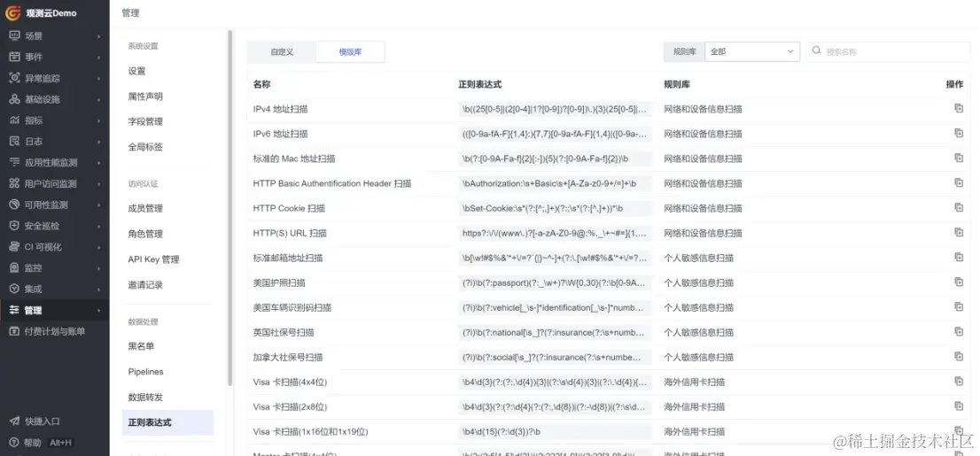Click the 快捷入口 paper plane icon

click(15, 421)
